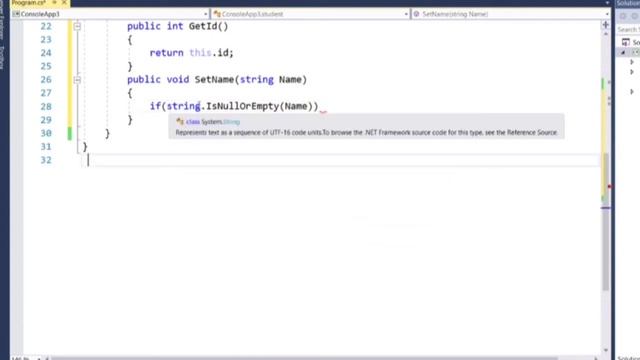Screen dimensions: 640x360
Task: Click line number 32
Action: [x=46, y=160]
